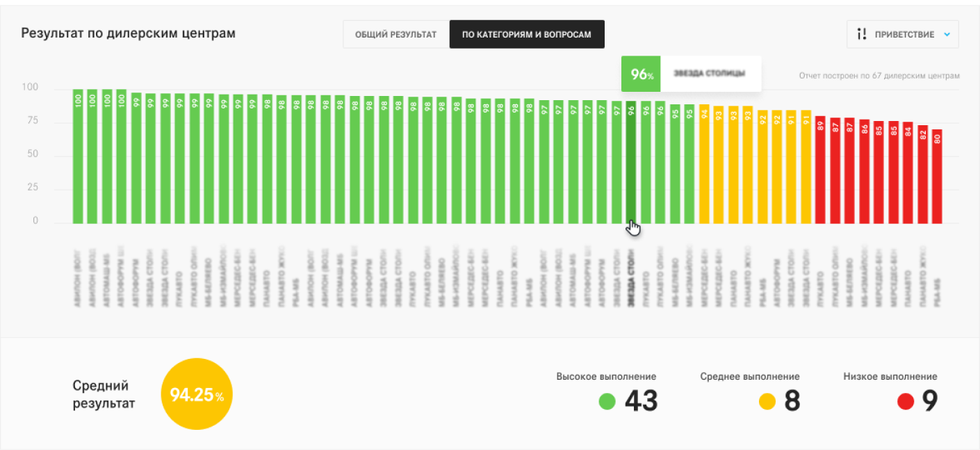Click the yellow 94.25% average result circle

pyautogui.click(x=197, y=395)
